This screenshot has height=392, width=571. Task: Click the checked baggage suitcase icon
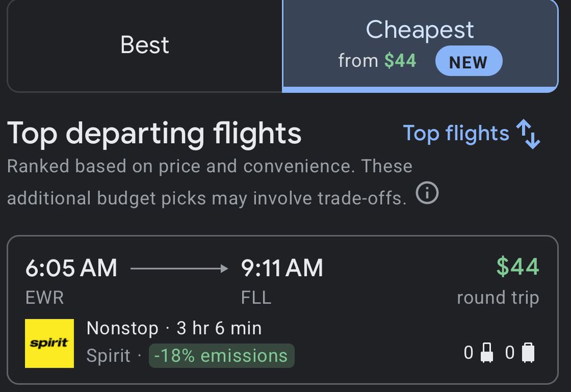(x=528, y=353)
